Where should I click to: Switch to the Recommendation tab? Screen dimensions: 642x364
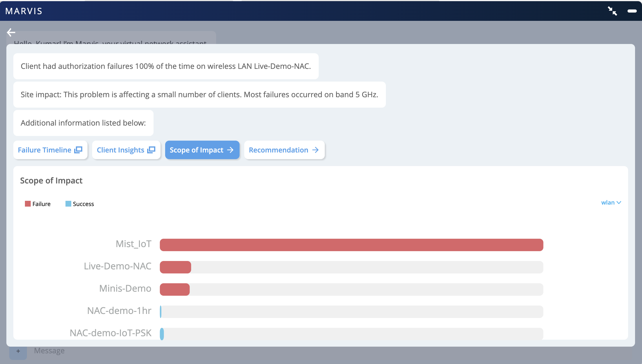click(278, 150)
